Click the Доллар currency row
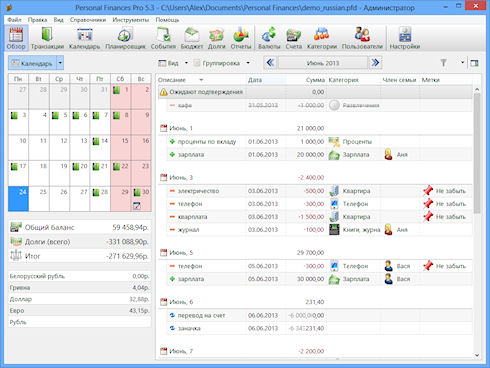 pos(79,299)
